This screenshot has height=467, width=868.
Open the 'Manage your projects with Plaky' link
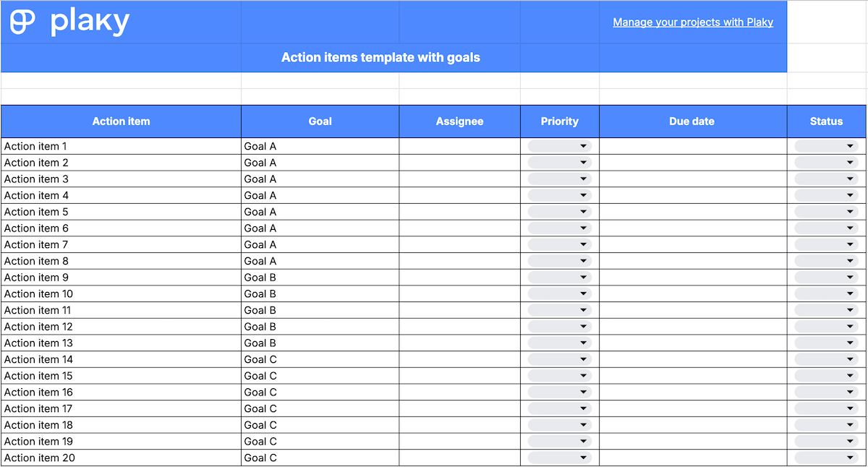[x=692, y=22]
